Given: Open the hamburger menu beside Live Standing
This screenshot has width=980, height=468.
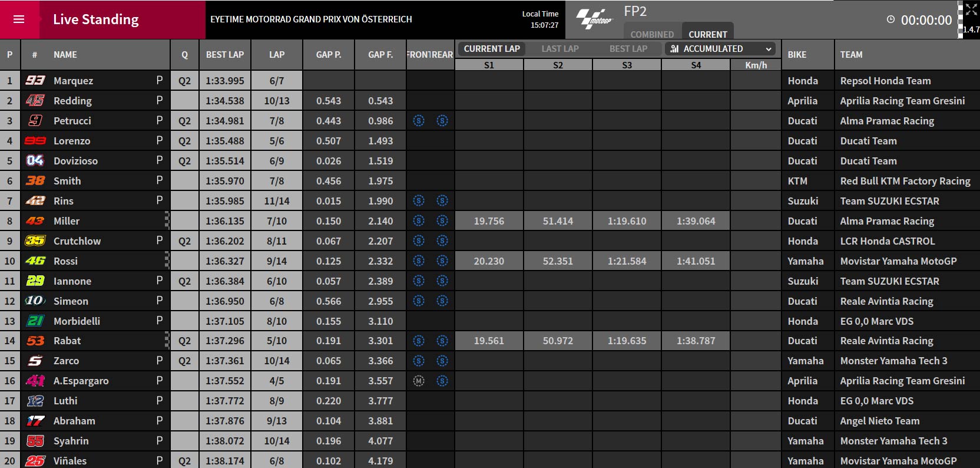Looking at the screenshot, I should click(19, 19).
